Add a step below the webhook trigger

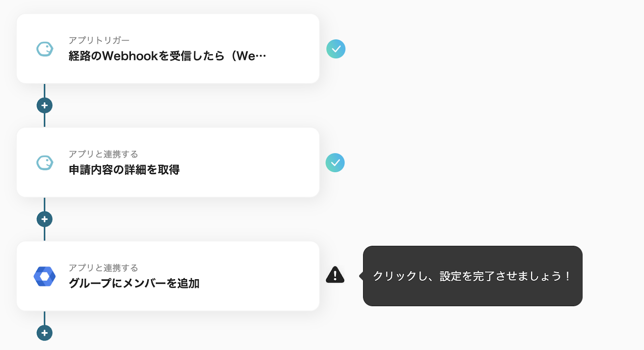pyautogui.click(x=45, y=105)
